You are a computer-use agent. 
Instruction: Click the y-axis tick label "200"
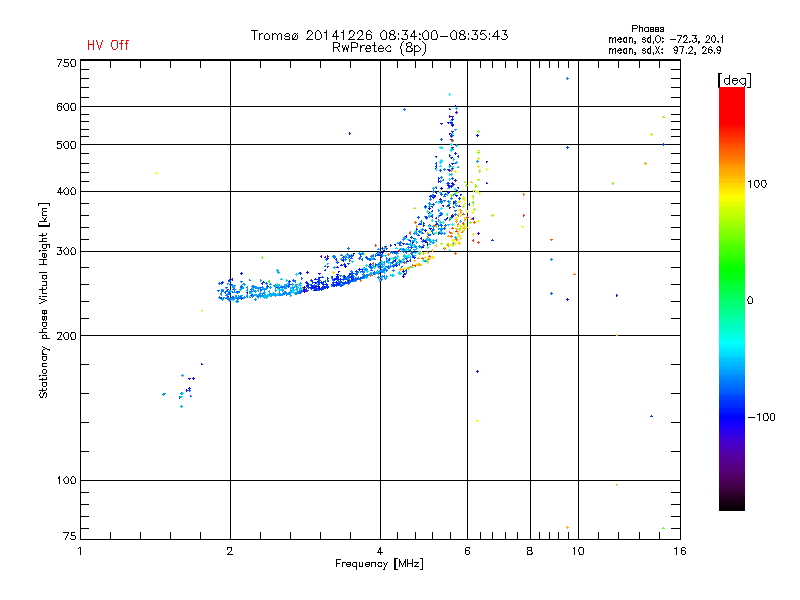coord(66,336)
